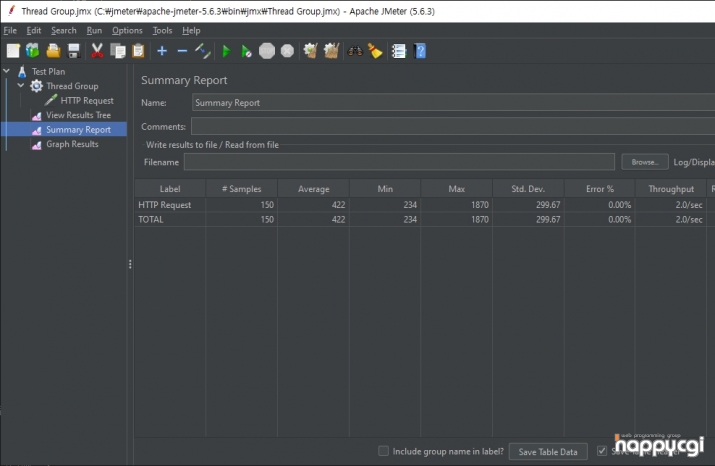Viewport: 715px width, 466px height.
Task: Select View Results Tree in tree
Action: pyautogui.click(x=78, y=115)
